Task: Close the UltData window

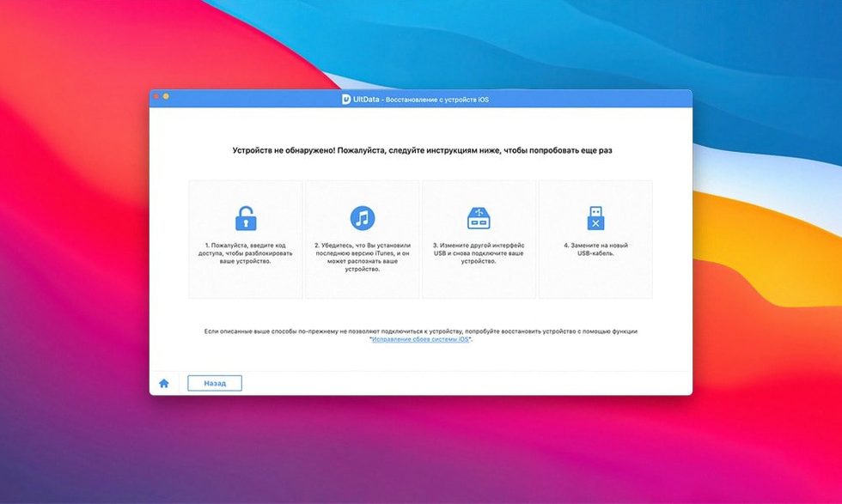Action: 156,97
